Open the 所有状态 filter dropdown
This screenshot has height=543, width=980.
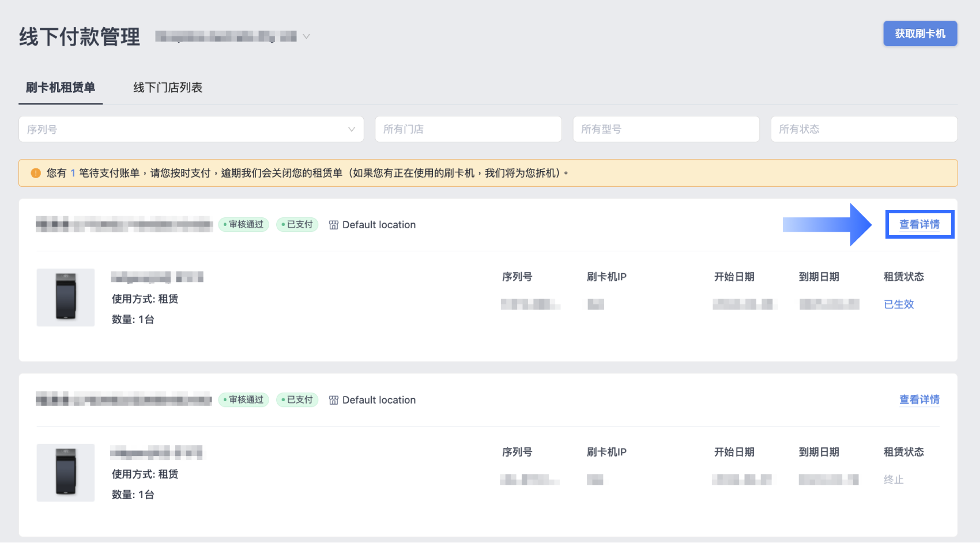(x=864, y=129)
